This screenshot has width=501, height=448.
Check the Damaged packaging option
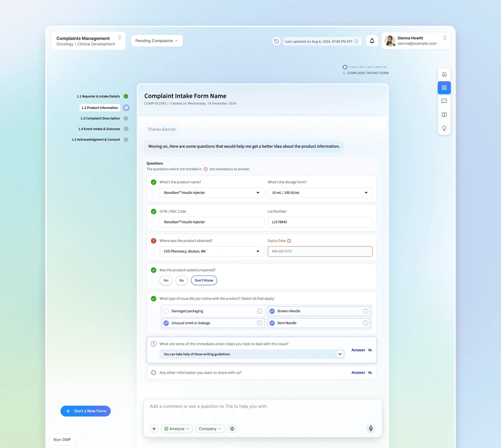[166, 311]
